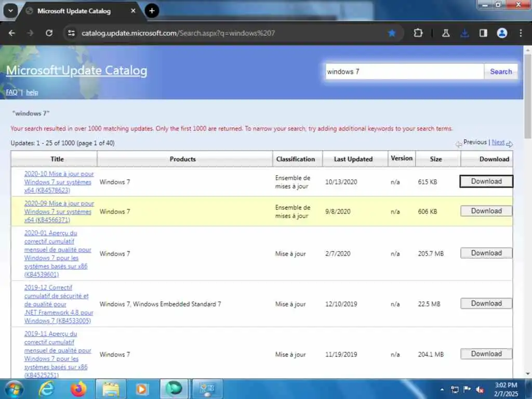Show hidden tray icons arrow
532x399 pixels.
(x=442, y=389)
